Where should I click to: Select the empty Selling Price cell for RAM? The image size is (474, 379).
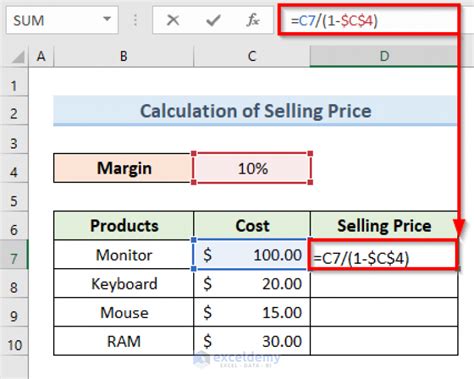coord(384,341)
